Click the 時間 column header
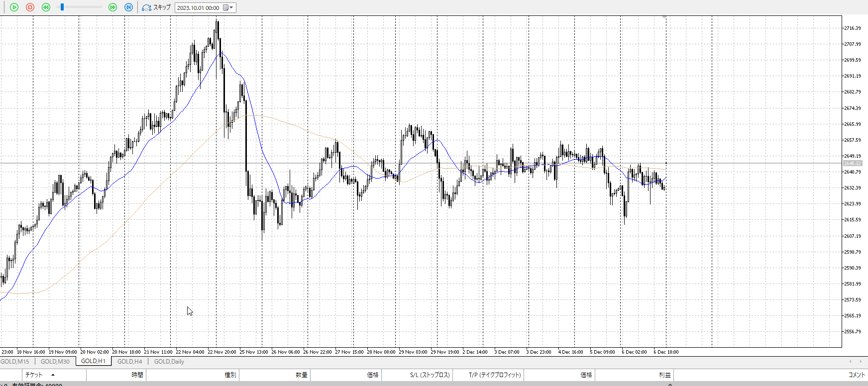Viewport: 868px width, 386px height. [x=137, y=375]
